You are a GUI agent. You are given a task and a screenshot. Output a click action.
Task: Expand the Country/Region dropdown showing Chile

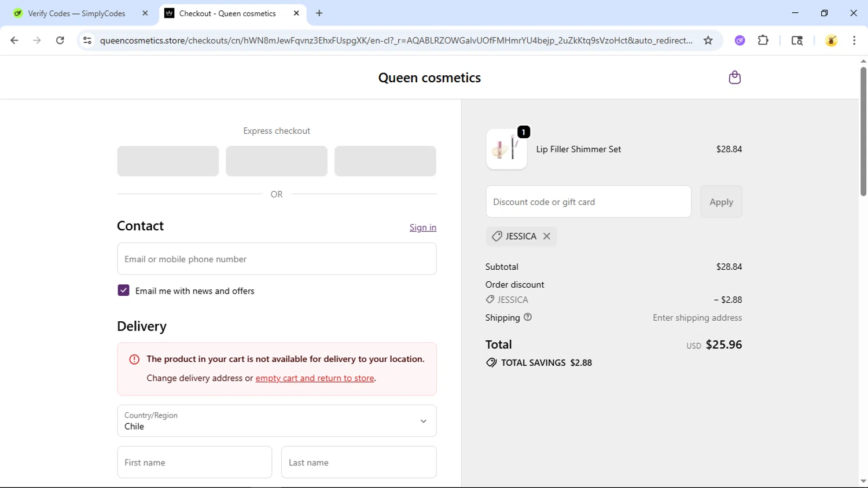[x=277, y=421]
